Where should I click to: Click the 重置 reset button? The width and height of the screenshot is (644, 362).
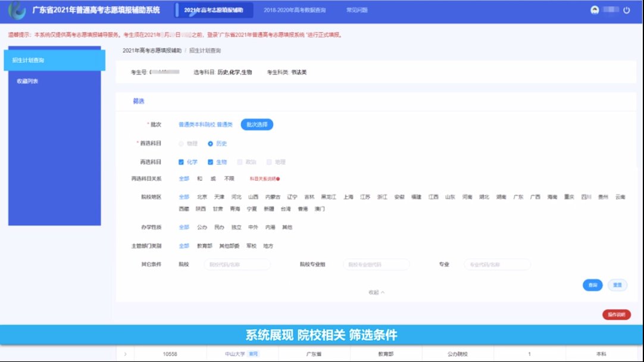point(617,285)
